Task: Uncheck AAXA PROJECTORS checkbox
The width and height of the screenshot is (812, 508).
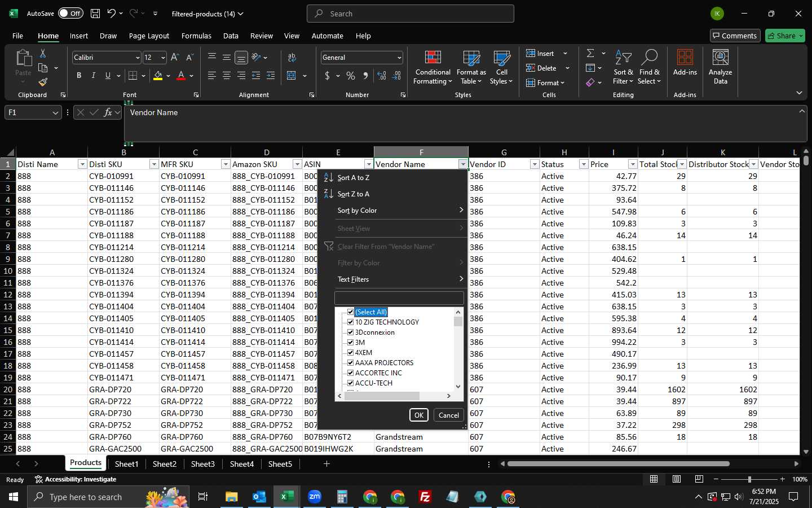Action: 350,363
